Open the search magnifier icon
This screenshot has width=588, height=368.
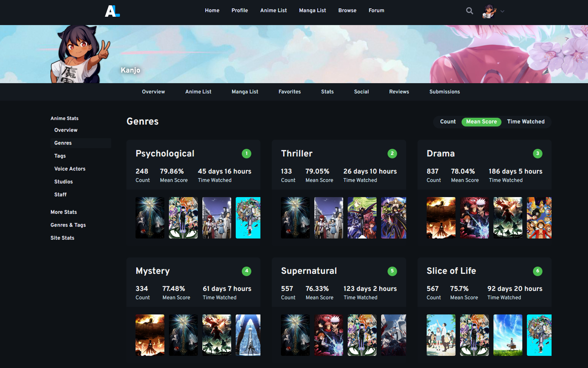point(470,11)
